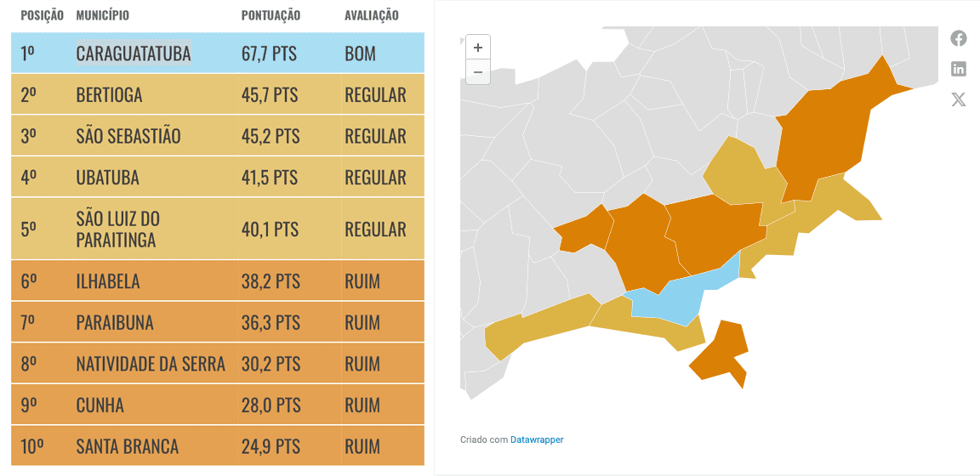The width and height of the screenshot is (980, 476).
Task: Share the map on LinkedIn
Action: tap(958, 69)
